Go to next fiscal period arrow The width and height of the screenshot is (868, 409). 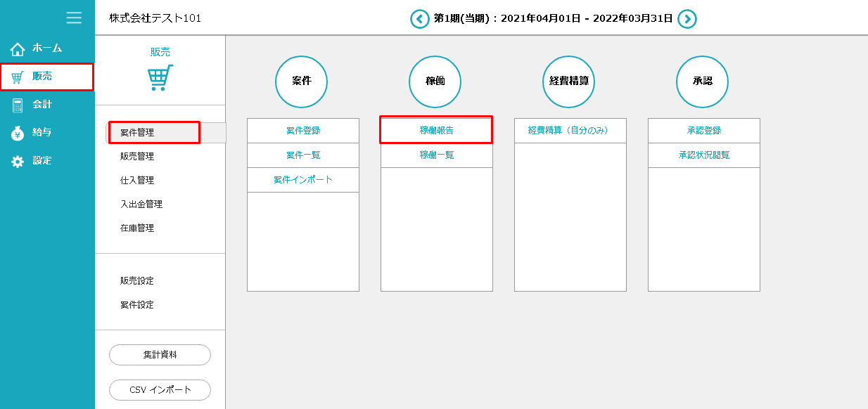(x=687, y=19)
